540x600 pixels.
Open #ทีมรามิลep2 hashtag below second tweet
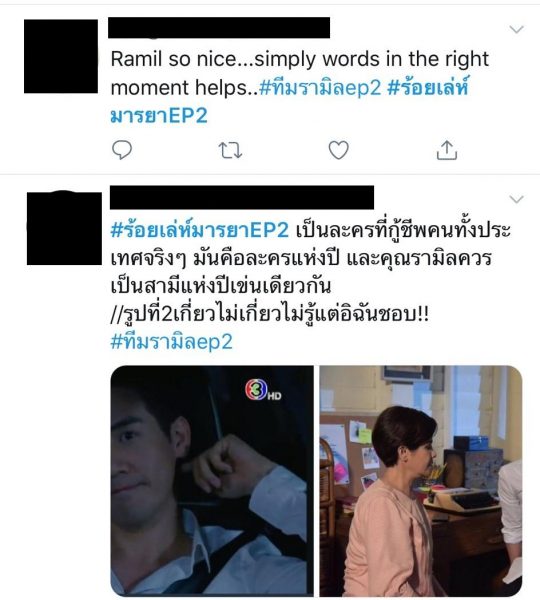tap(171, 341)
